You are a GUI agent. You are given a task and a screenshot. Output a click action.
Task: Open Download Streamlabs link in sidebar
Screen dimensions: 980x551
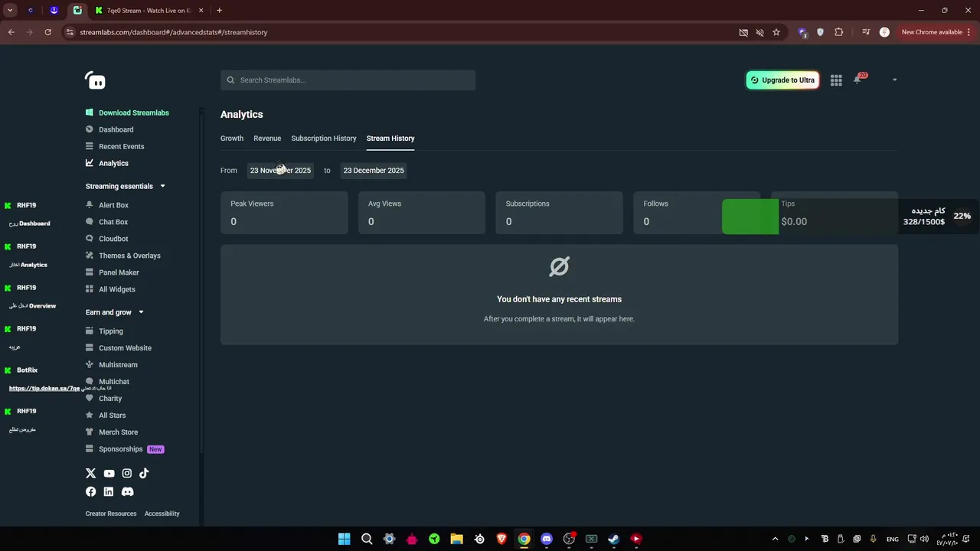pos(127,112)
